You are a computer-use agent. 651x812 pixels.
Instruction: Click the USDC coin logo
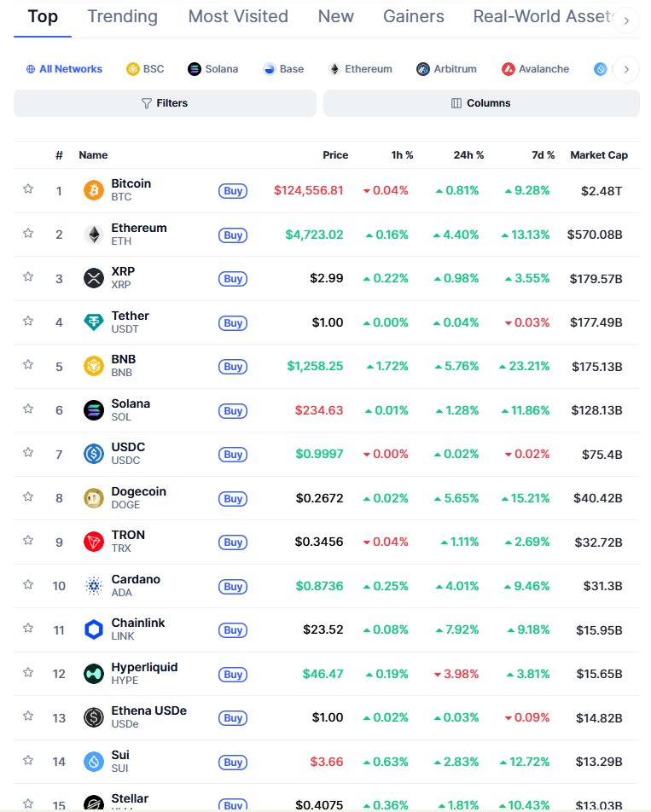click(94, 454)
